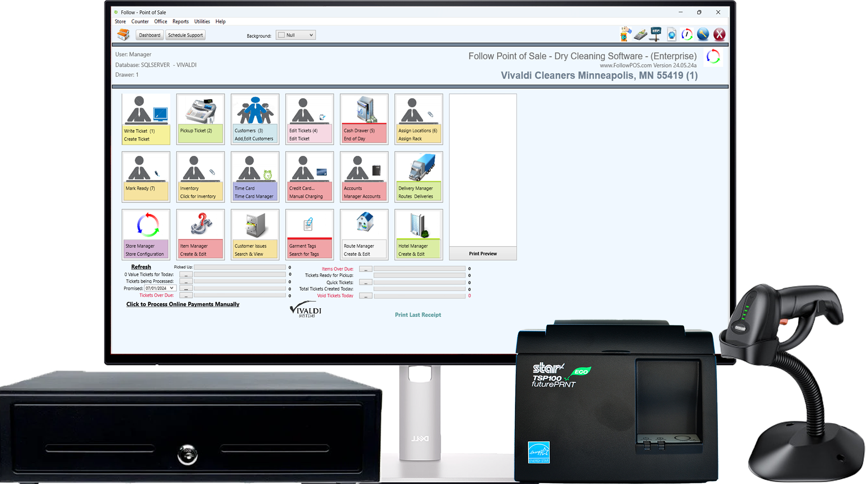868x484 pixels.
Task: Open the Accounts manager tile
Action: pyautogui.click(x=364, y=177)
